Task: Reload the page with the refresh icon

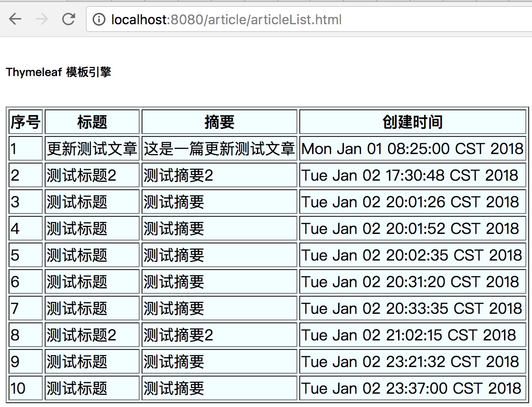Action: point(68,19)
